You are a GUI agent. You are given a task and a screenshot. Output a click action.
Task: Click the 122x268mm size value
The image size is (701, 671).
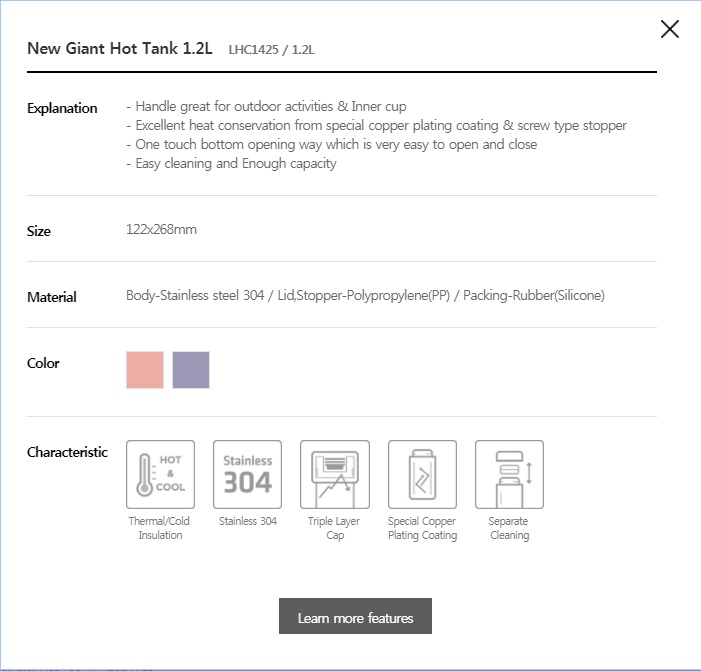161,230
